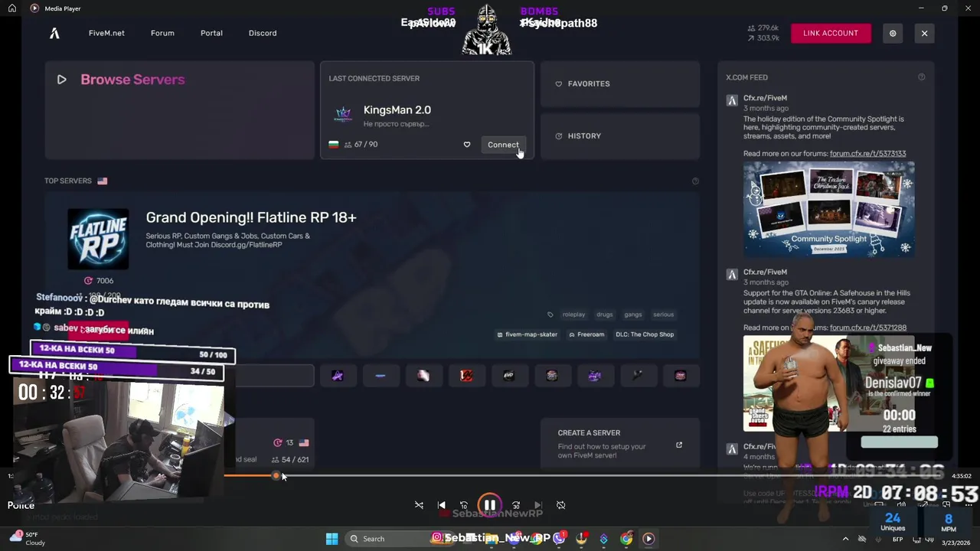Select the round badge server icon after EVO
The image size is (980, 551).
(551, 376)
